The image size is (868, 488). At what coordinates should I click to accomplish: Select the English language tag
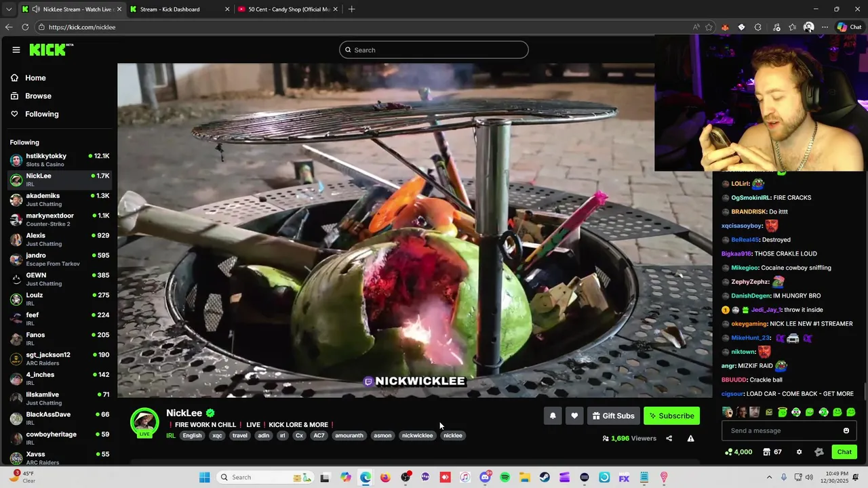point(192,436)
